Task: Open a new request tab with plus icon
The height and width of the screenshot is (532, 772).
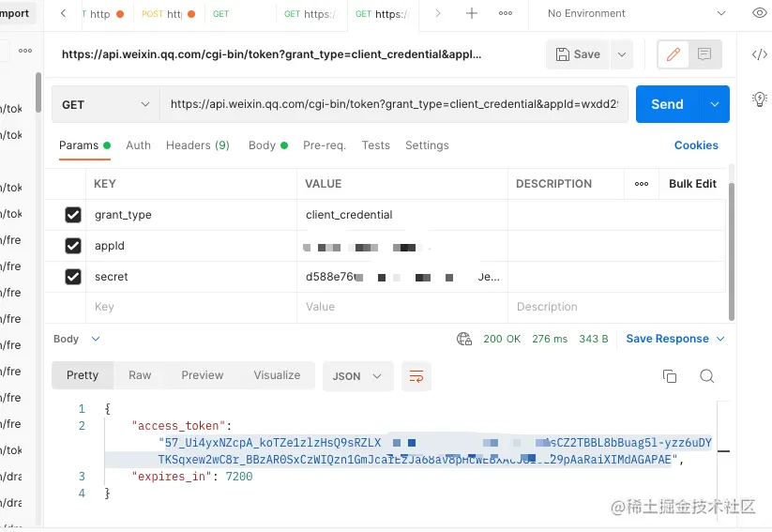Action: pos(471,13)
